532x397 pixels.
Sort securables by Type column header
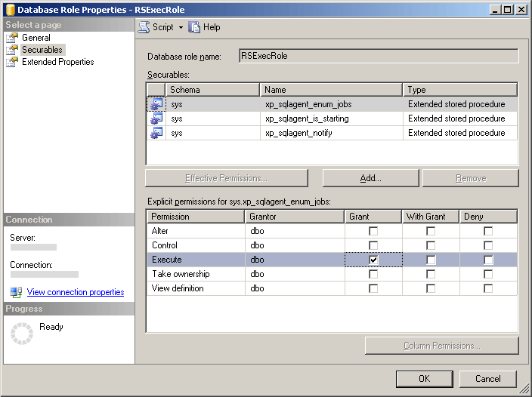[460, 90]
